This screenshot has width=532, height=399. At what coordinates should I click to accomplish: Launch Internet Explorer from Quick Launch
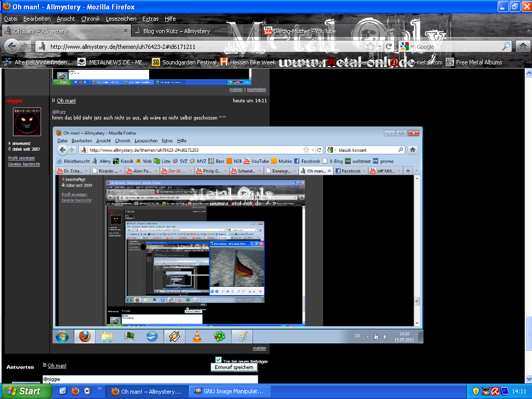(63, 391)
